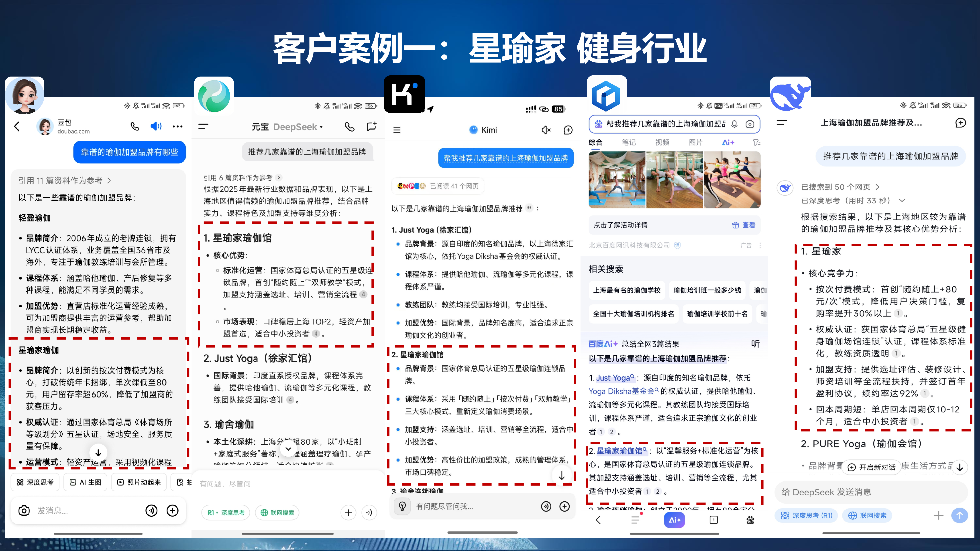Viewport: 980px width, 551px height.
Task: Expand Yuanbao's 引用 6 篇资料作为参考
Action: 242,178
